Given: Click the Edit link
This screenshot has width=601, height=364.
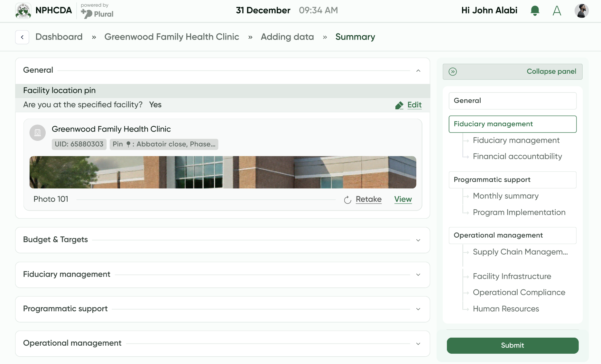Looking at the screenshot, I should [x=414, y=105].
